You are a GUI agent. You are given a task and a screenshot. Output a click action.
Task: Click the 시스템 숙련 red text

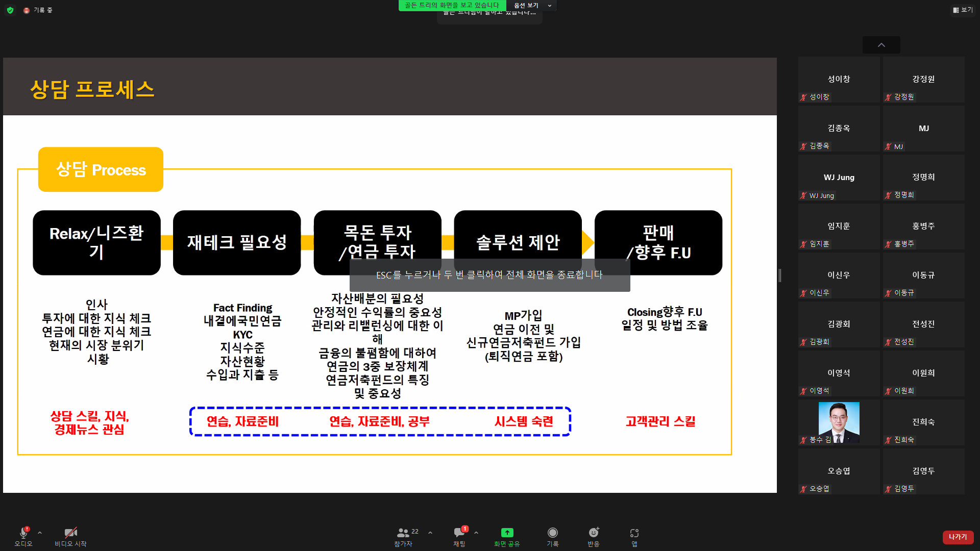coord(524,421)
